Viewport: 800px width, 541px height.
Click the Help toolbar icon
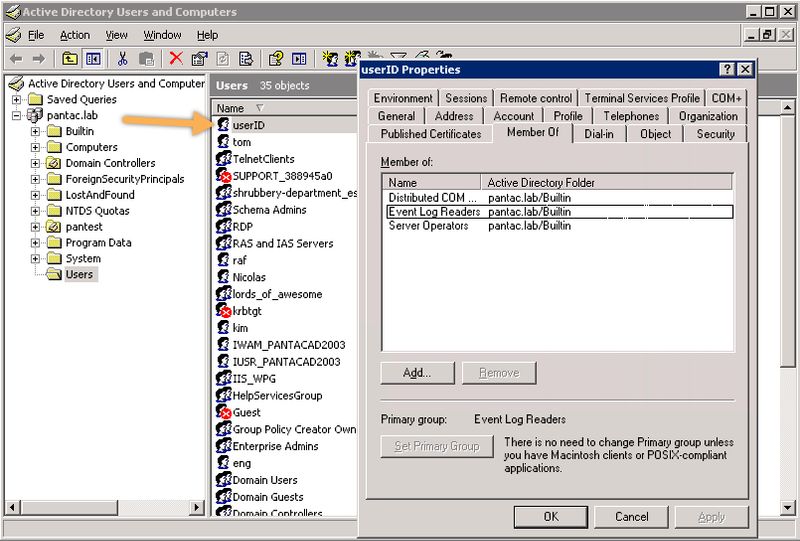click(275, 59)
